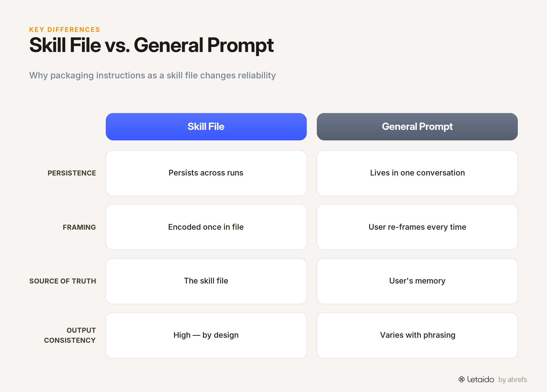Image resolution: width=547 pixels, height=392 pixels.
Task: Click the KEY DIFFERENCES orange heading
Action: tap(65, 30)
